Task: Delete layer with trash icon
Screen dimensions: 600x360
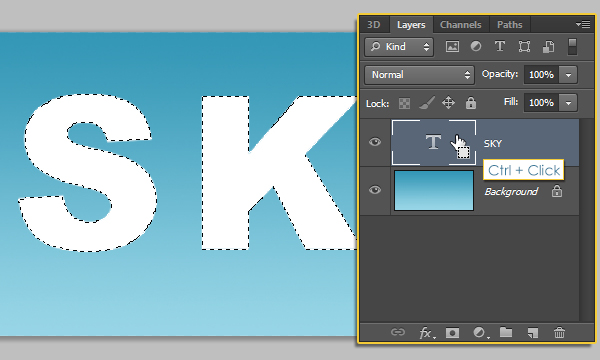Action: point(559,332)
